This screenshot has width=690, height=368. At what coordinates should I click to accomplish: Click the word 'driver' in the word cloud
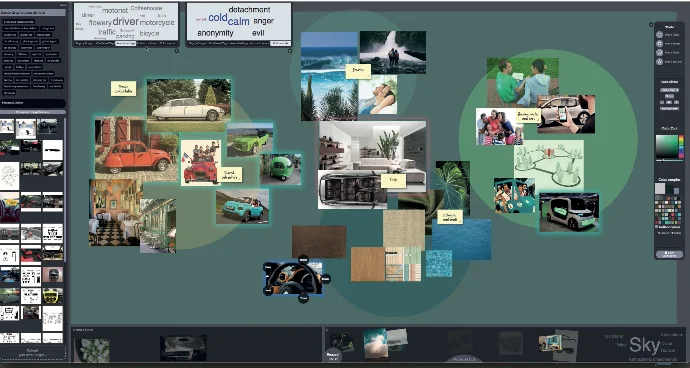tap(125, 21)
